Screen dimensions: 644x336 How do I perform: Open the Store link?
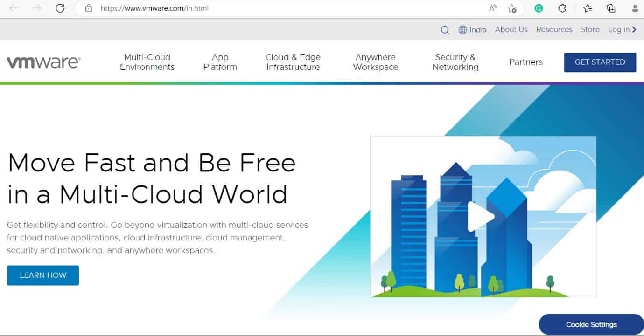590,29
